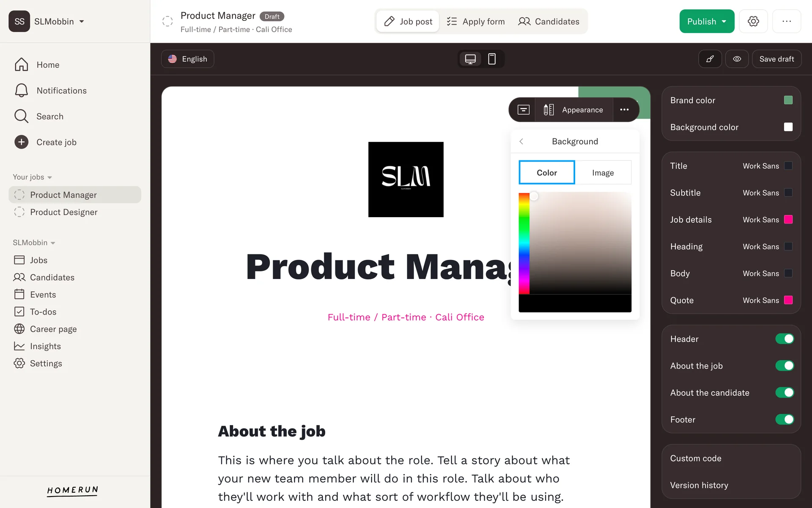Click the Save draft button

pyautogui.click(x=776, y=59)
